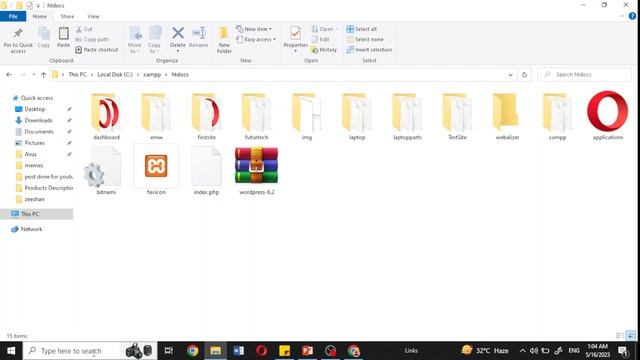
Task: Click Select none
Action: [x=365, y=39]
